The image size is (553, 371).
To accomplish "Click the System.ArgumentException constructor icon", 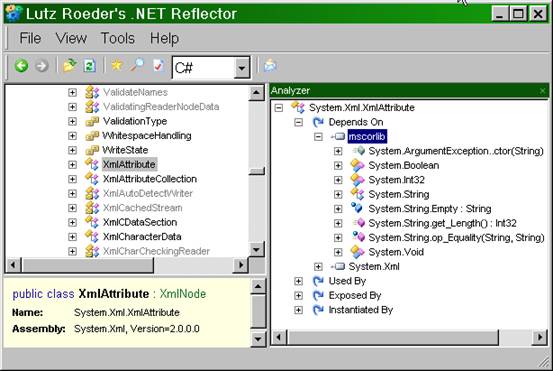I will tap(358, 151).
